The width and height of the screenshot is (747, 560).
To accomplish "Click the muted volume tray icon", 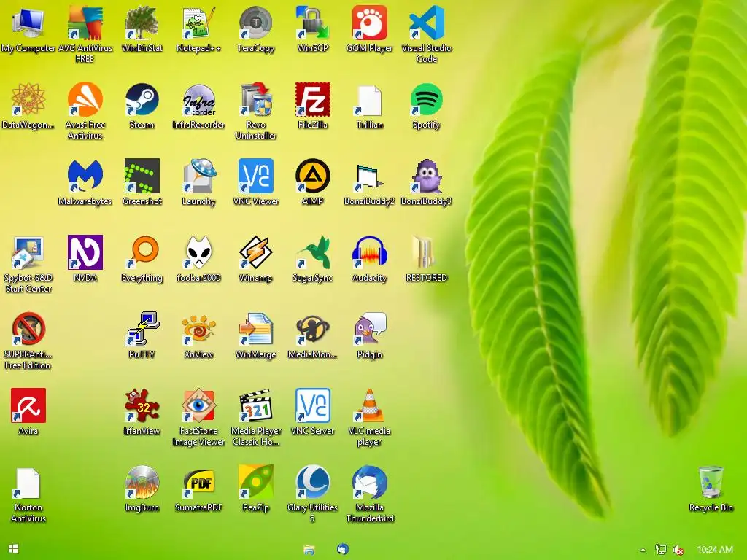I will pyautogui.click(x=678, y=550).
